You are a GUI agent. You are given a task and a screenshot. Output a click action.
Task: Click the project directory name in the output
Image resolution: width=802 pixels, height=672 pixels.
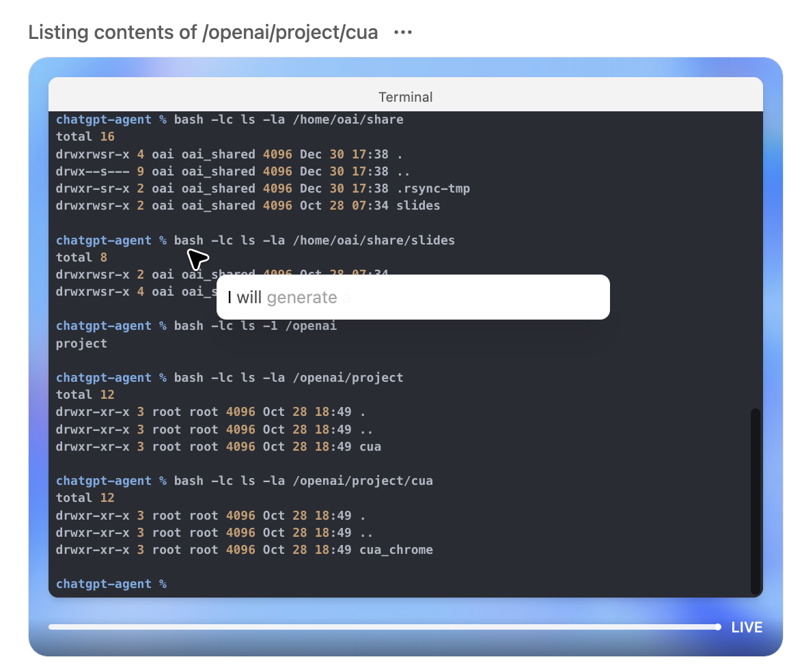(x=81, y=343)
